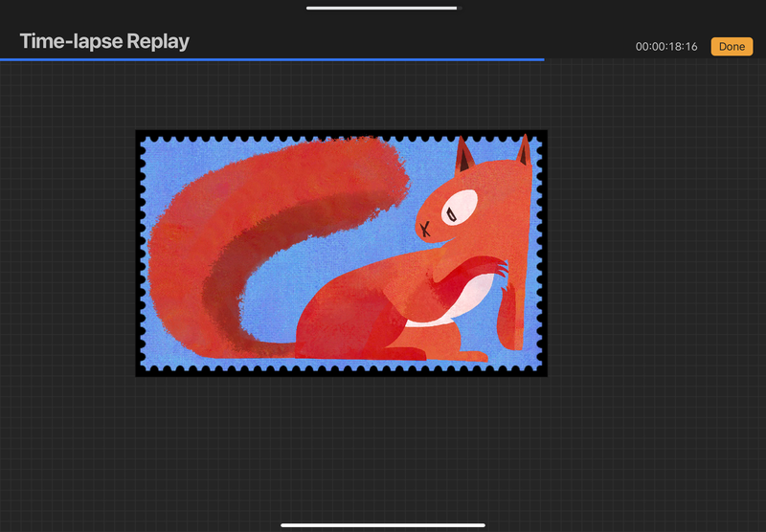Click the X-shaped squirrel nose
The height and width of the screenshot is (532, 766).
(425, 228)
